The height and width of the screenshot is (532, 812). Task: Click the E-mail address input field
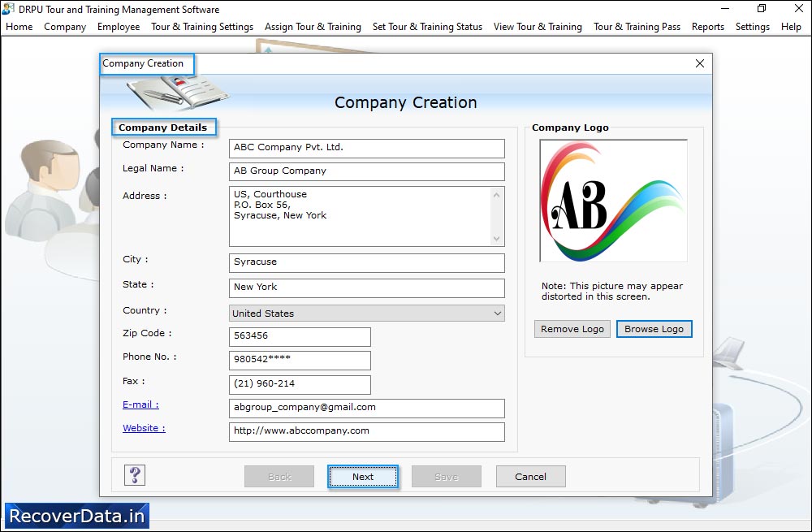point(367,409)
